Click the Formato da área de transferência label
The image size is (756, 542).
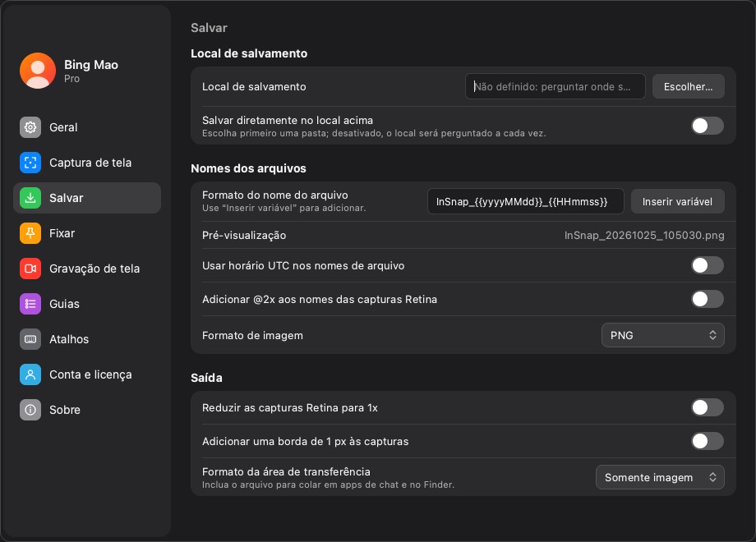coord(286,472)
